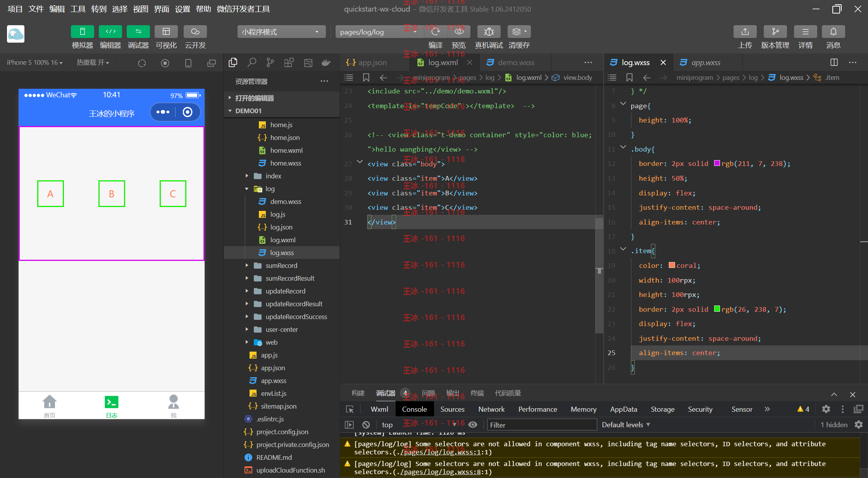
Task: Open the hot reload (热重载) dropdown
Action: pyautogui.click(x=93, y=63)
